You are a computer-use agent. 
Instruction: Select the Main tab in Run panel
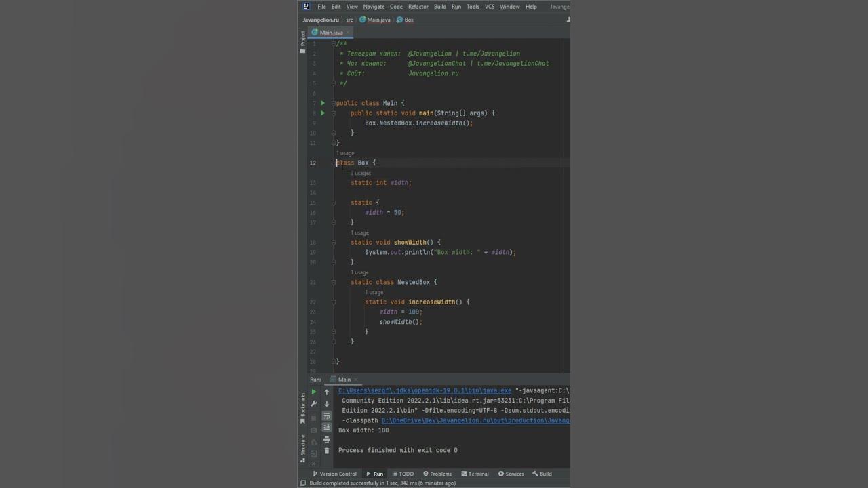pos(344,380)
